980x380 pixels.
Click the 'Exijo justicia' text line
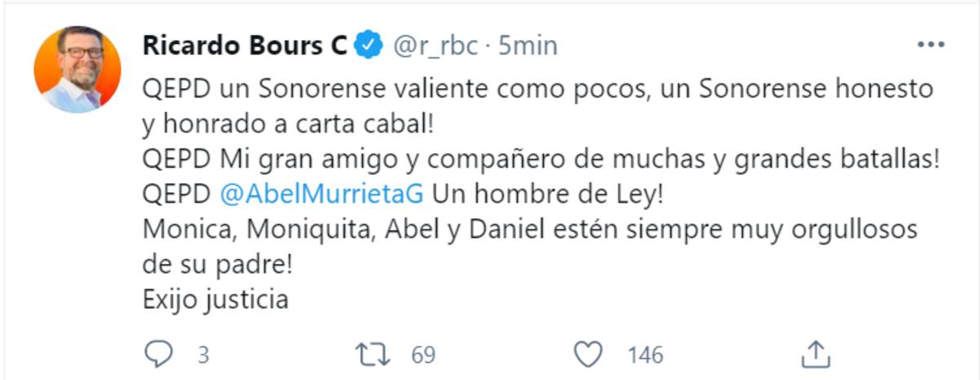coord(216,300)
